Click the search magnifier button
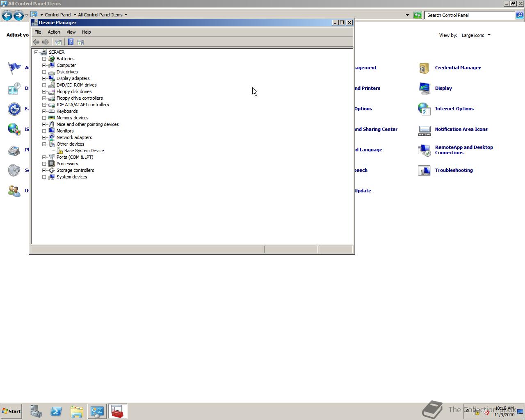The image size is (525, 420). pos(520,15)
